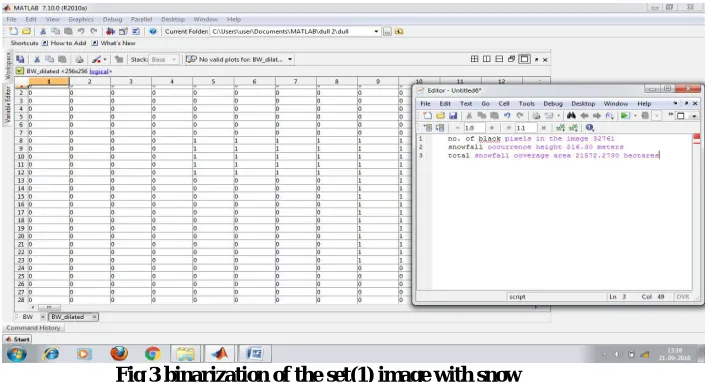708x382 pixels.
Task: Open the Stack Base dropdown
Action: (164, 60)
